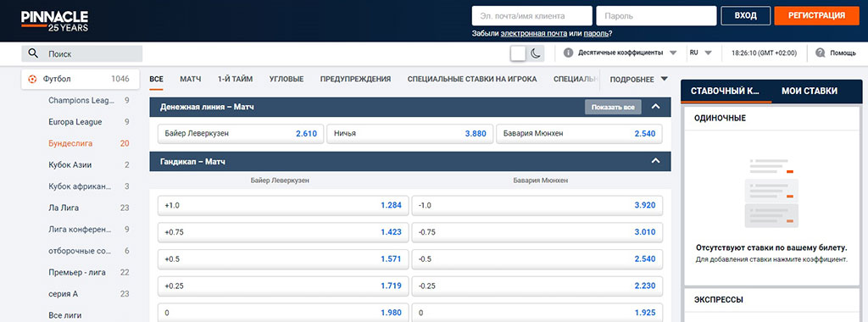This screenshot has width=868, height=322.
Task: Bet on Байер Леверкузен at 2.610
Action: pyautogui.click(x=241, y=134)
